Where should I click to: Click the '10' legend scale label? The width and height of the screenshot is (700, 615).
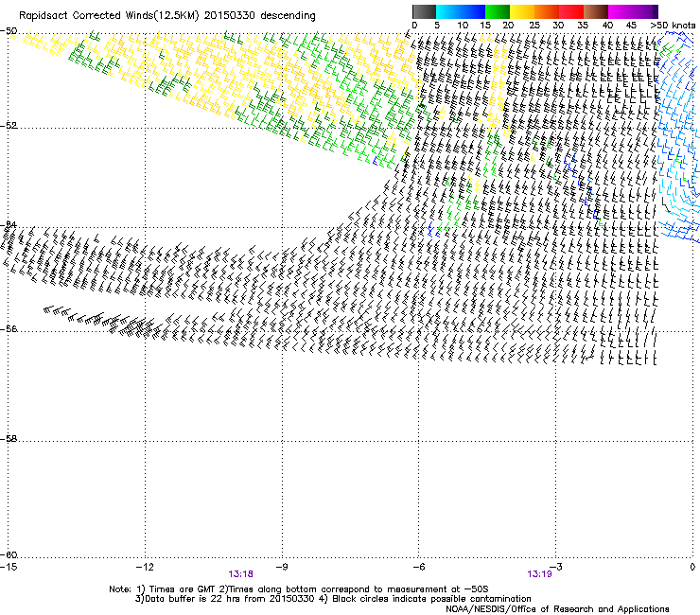(x=463, y=26)
